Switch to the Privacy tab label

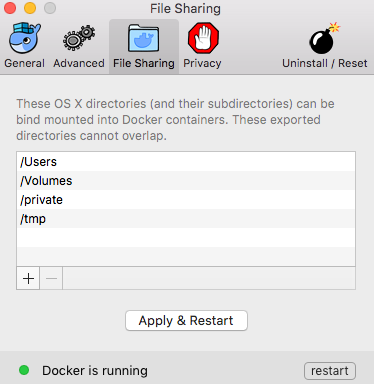(202, 63)
